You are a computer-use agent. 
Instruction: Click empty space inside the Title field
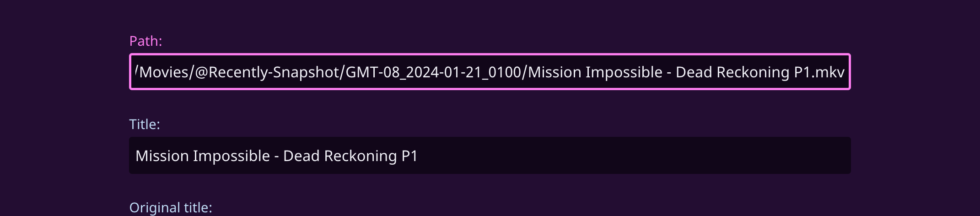pos(641,156)
